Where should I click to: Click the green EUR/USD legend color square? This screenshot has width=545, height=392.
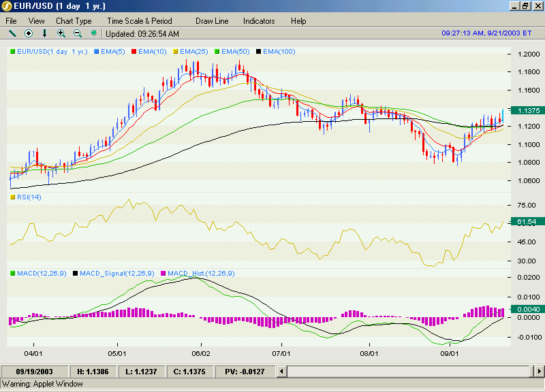point(13,52)
